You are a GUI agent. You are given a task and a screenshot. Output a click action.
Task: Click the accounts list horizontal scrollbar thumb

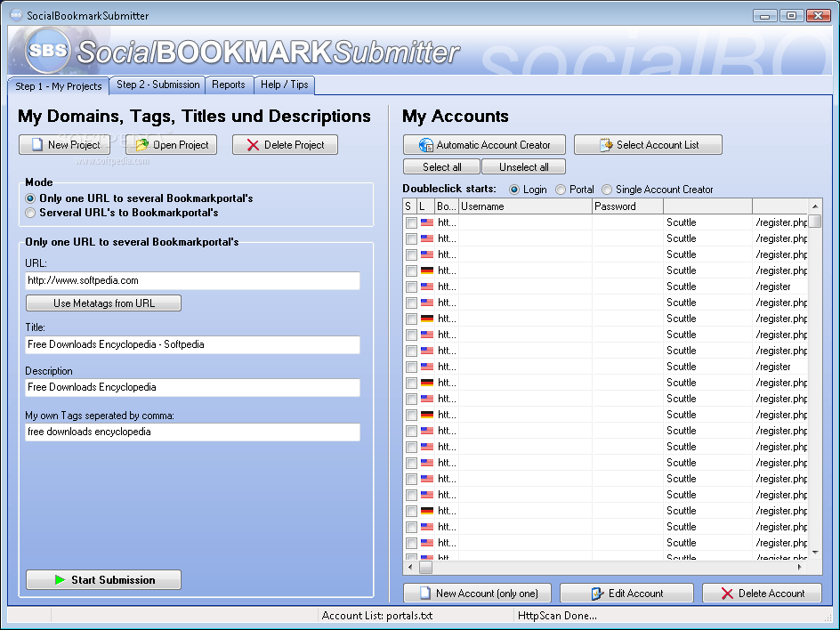click(425, 567)
